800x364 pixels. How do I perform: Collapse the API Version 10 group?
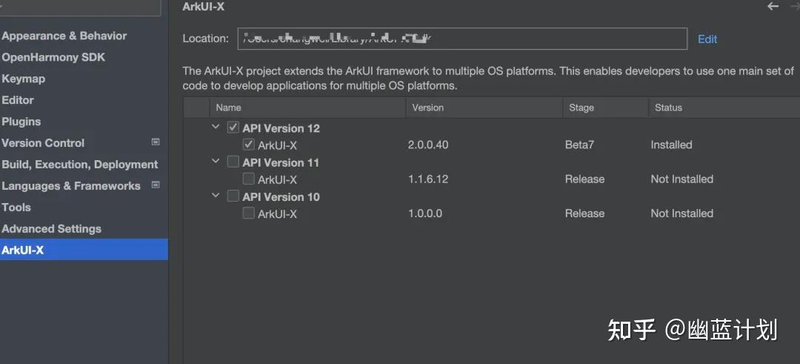[x=215, y=195]
